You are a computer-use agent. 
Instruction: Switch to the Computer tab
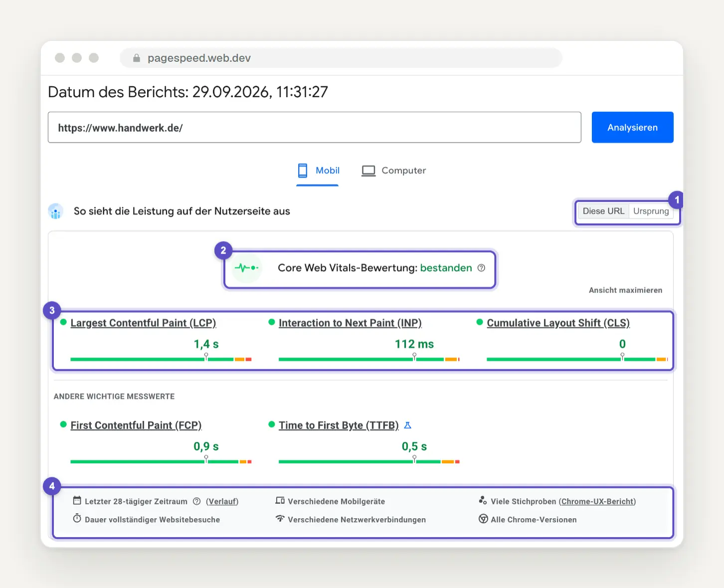(x=394, y=171)
